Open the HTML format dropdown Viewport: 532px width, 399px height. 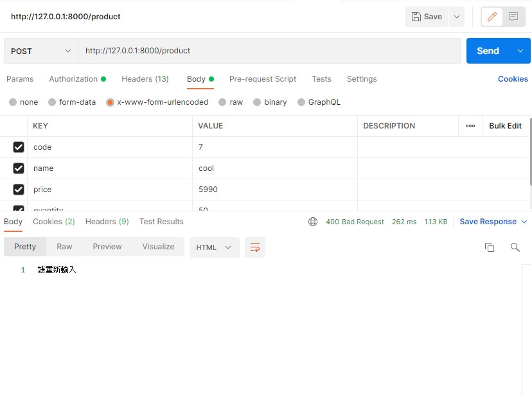click(215, 247)
